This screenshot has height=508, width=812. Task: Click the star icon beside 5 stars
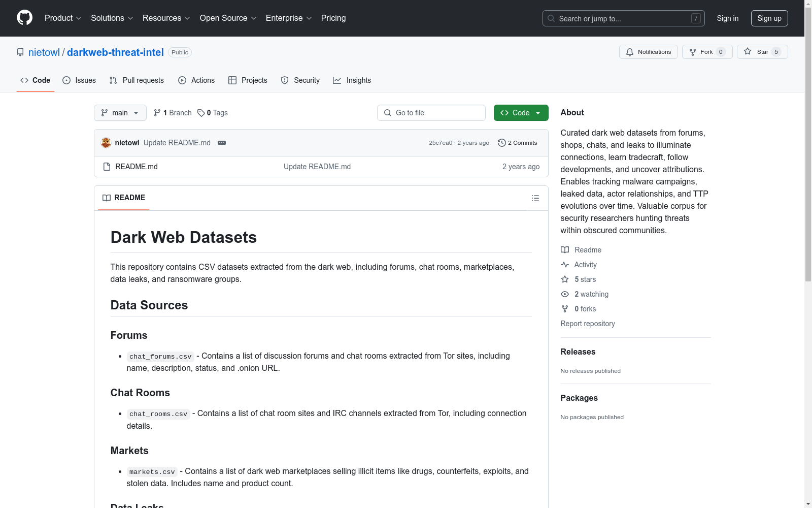pyautogui.click(x=565, y=279)
